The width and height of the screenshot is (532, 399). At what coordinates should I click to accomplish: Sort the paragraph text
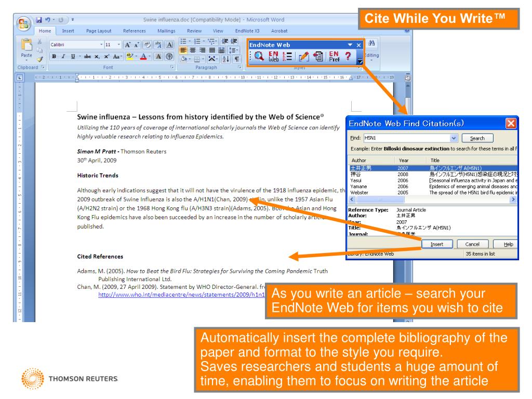pyautogui.click(x=225, y=59)
